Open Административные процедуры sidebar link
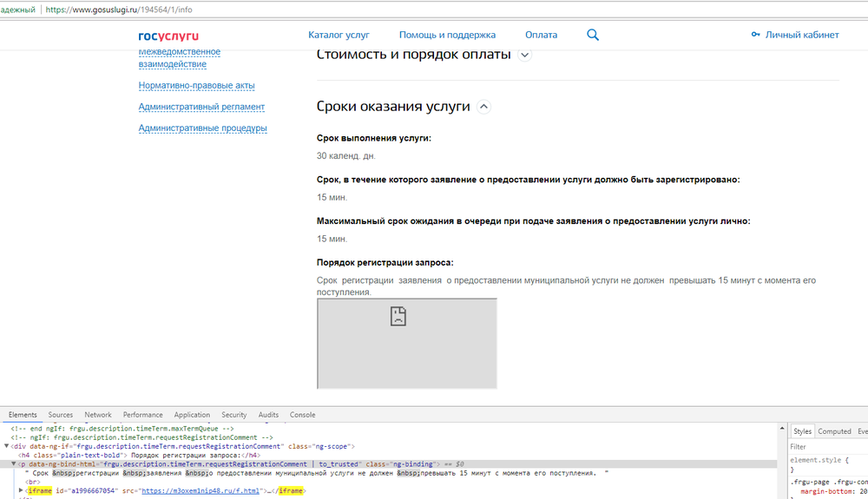The image size is (868, 499). (202, 128)
